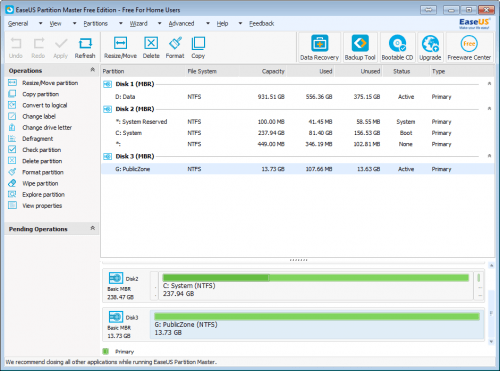Viewport: 500px width, 371px height.
Task: Open the Partitions menu dropdown arrow
Action: pyautogui.click(x=121, y=23)
